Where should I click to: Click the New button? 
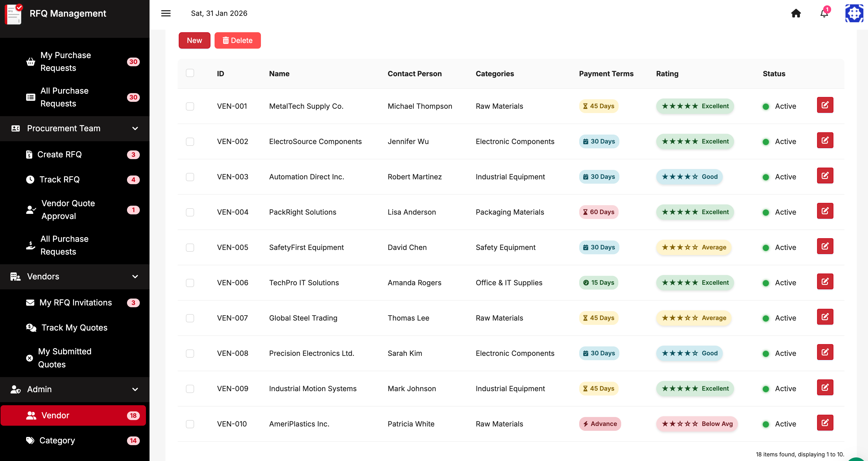(x=194, y=40)
